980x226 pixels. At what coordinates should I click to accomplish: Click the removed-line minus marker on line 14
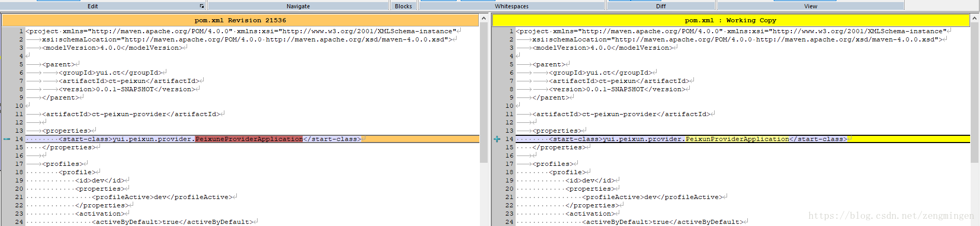[x=7, y=139]
